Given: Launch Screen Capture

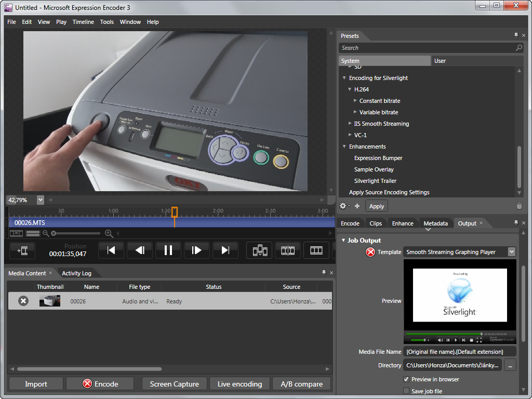Looking at the screenshot, I should pyautogui.click(x=175, y=384).
